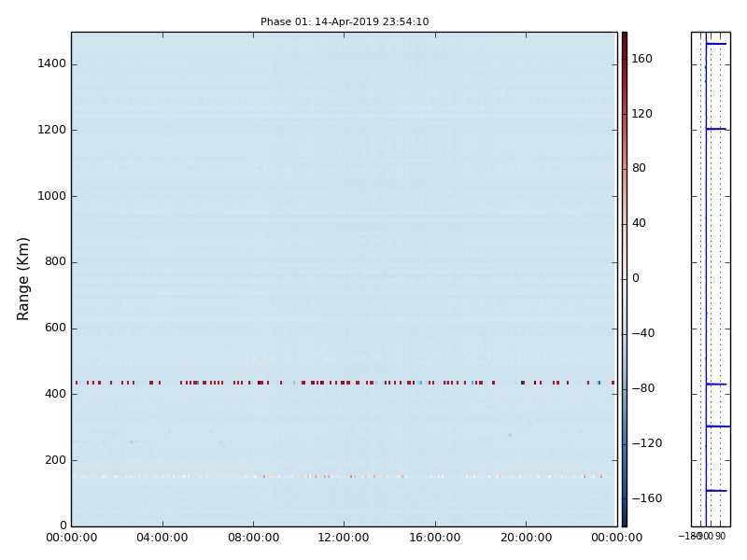Click the blue spike near 300 km in the profile plot
The image size is (747, 560).
pyautogui.click(x=718, y=427)
